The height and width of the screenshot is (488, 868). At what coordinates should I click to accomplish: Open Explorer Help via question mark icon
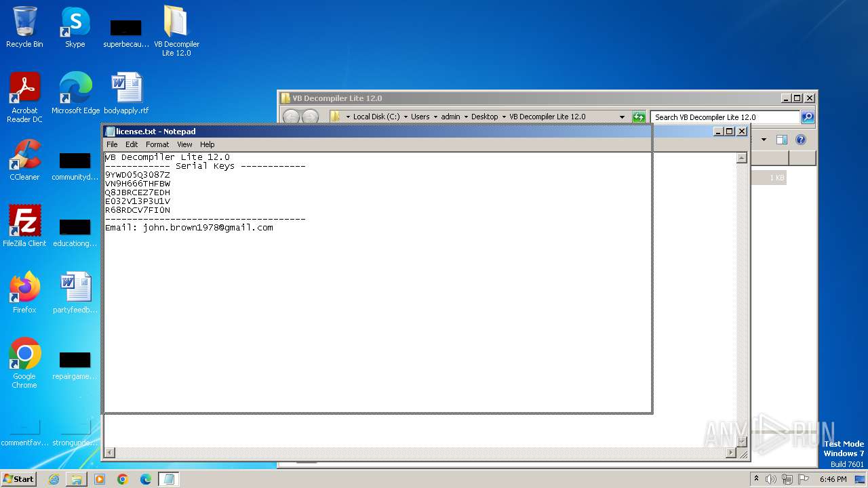[x=801, y=140]
